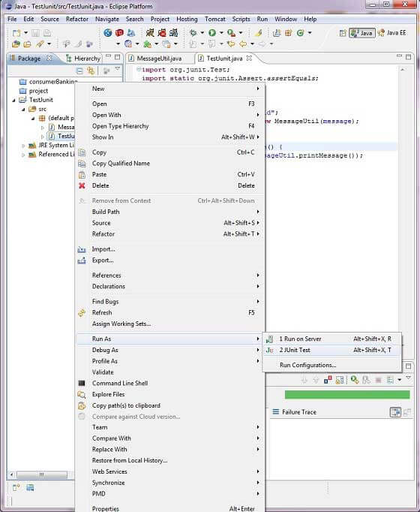This screenshot has width=420, height=512.
Task: Click the Show View as fast view icon at bottom left
Action: click(16, 487)
